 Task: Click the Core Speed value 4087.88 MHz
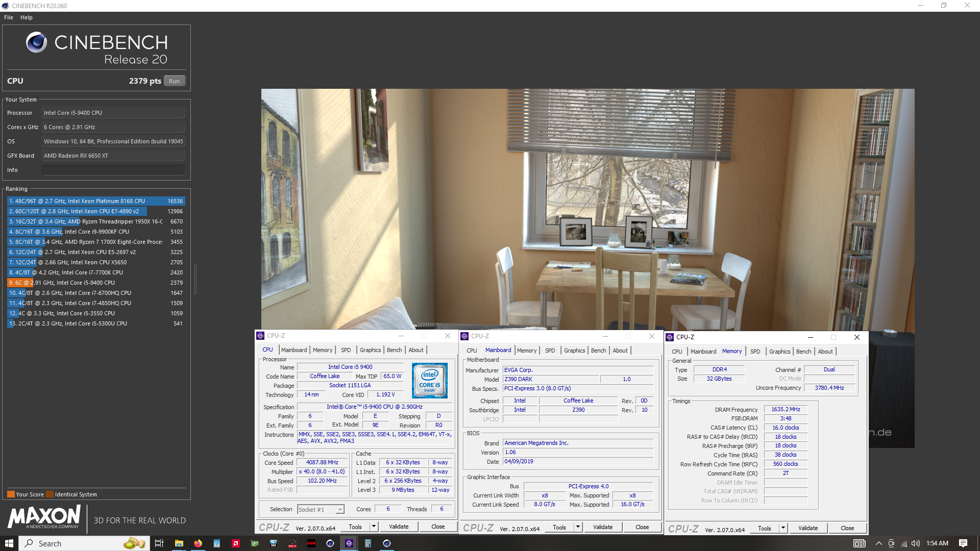[x=322, y=463]
